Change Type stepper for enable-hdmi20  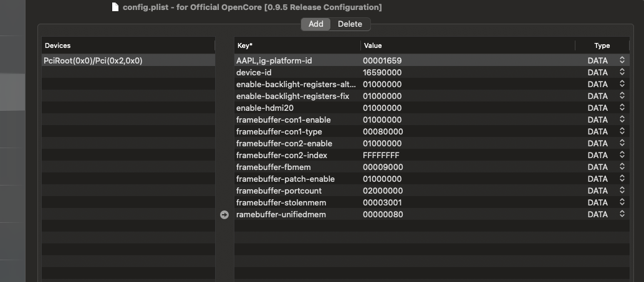click(x=622, y=108)
